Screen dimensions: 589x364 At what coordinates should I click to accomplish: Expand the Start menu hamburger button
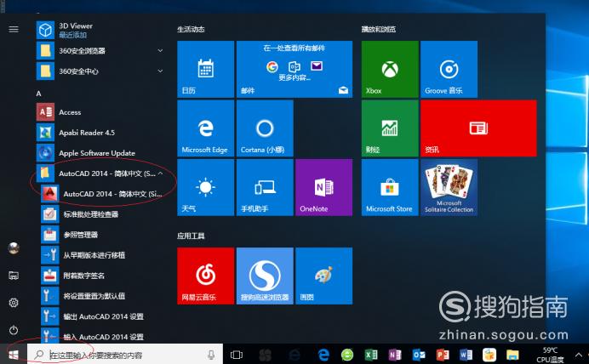pyautogui.click(x=14, y=29)
